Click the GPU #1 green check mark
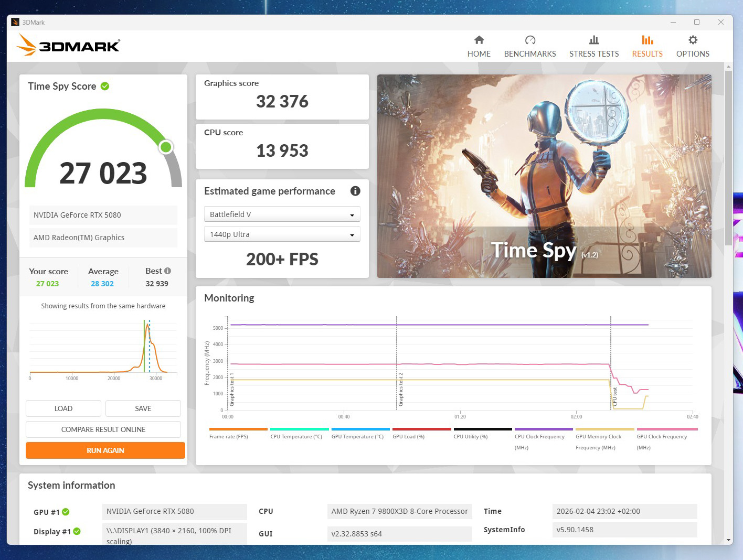 [66, 512]
